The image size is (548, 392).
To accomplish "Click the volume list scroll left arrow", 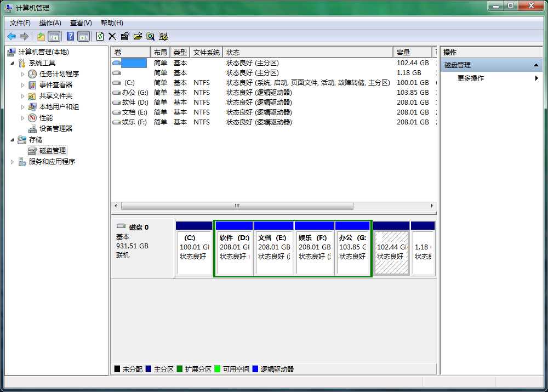I will click(x=116, y=206).
